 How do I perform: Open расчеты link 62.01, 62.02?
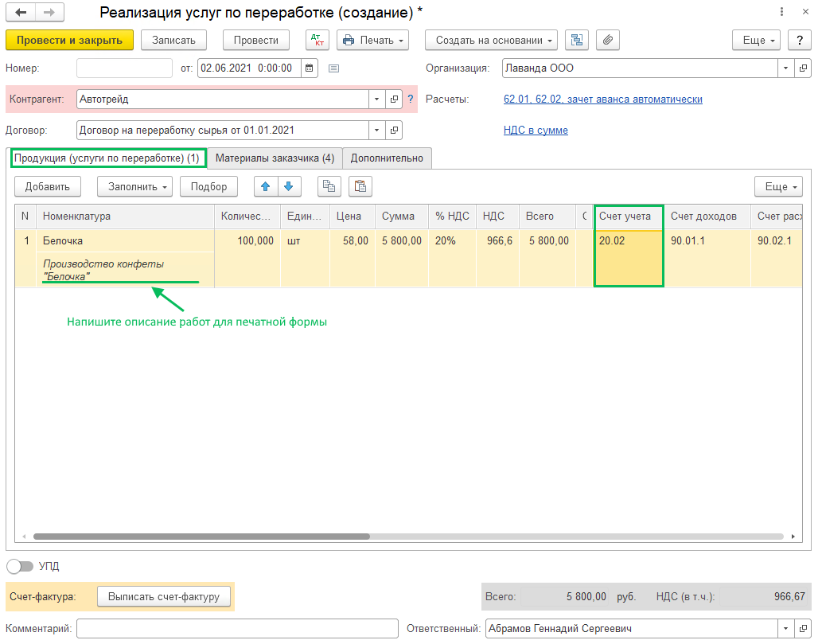click(603, 100)
